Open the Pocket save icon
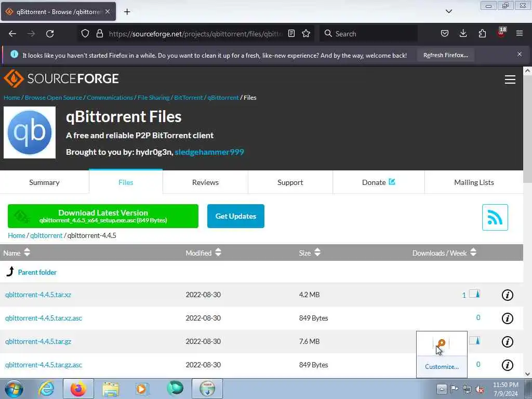Viewport: 532px width, 399px height. click(x=445, y=33)
